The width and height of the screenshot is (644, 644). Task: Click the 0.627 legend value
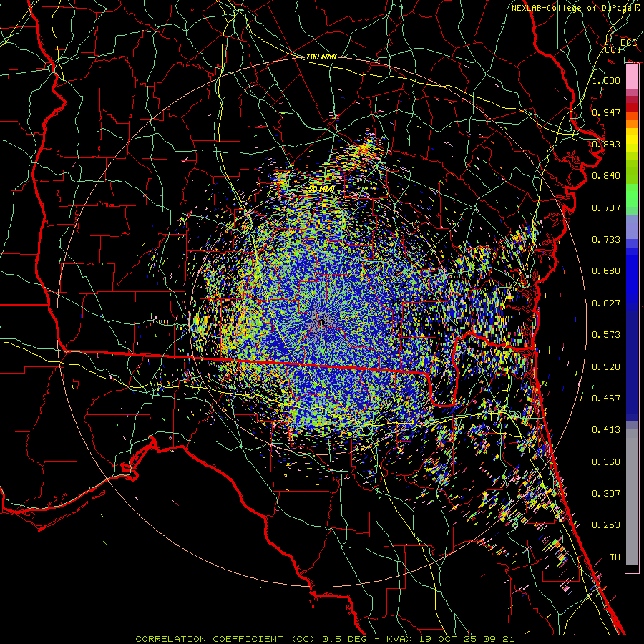click(606, 303)
